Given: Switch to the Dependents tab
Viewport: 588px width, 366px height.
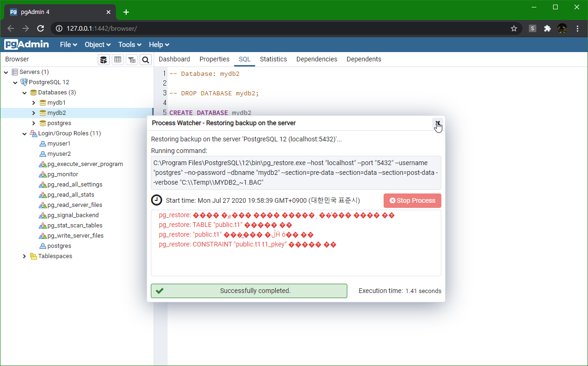Looking at the screenshot, I should [x=364, y=59].
